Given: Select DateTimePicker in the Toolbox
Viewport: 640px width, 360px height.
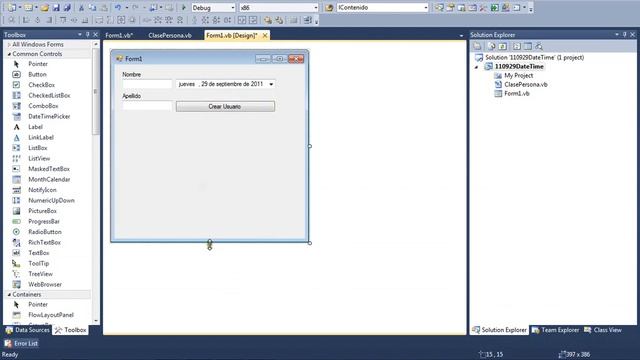Looking at the screenshot, I should tap(49, 116).
